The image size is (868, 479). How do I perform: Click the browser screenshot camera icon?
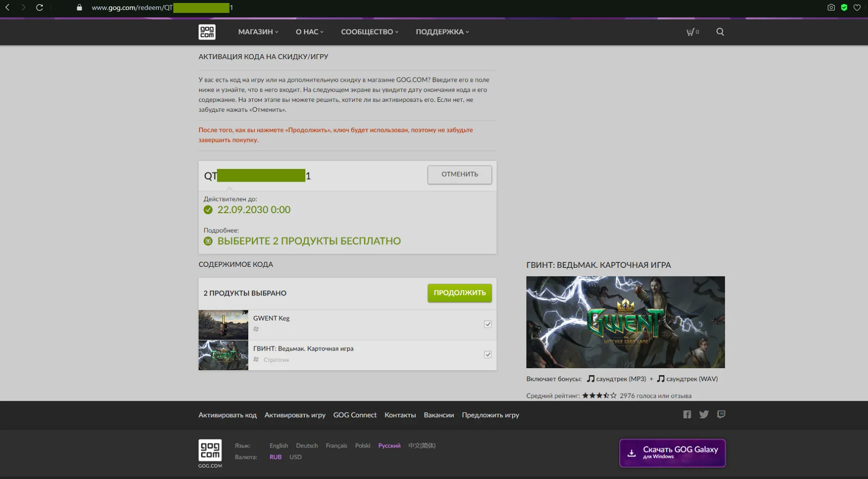point(831,8)
